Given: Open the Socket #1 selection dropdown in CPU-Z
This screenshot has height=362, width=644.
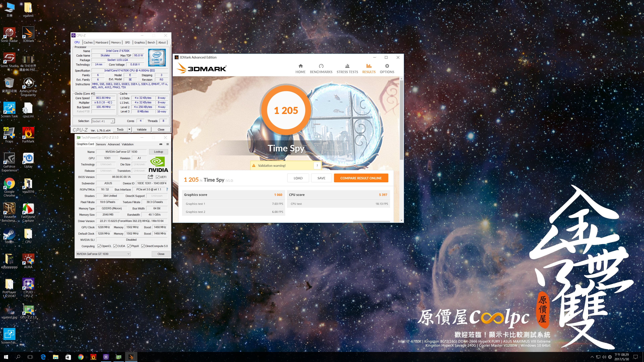Looking at the screenshot, I should [x=103, y=121].
